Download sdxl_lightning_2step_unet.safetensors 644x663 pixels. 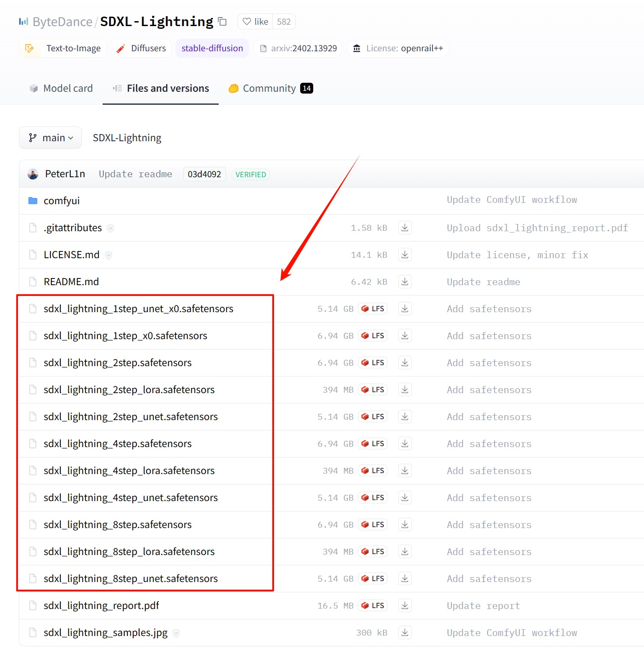(405, 417)
